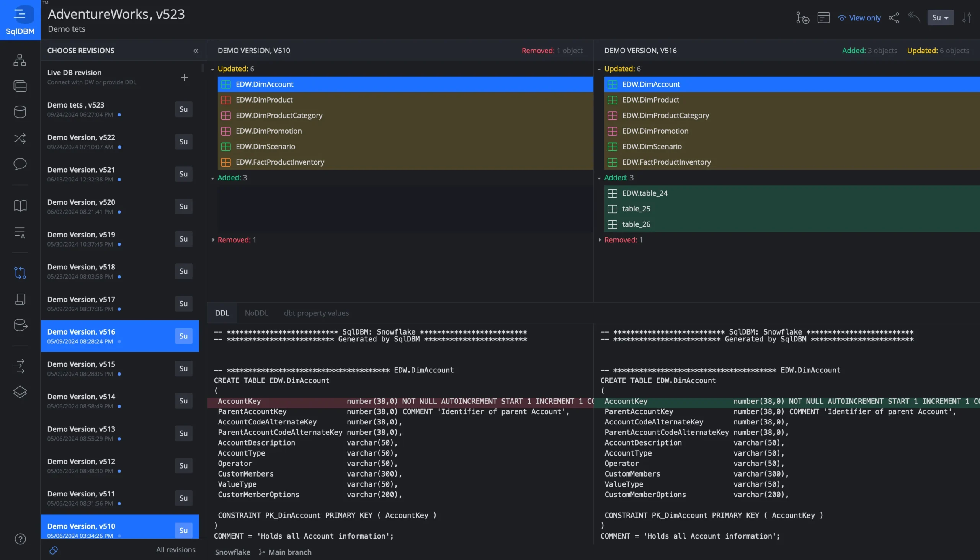Screen dimensions: 980x560
Task: Click the link icon beside All revisions
Action: click(54, 550)
